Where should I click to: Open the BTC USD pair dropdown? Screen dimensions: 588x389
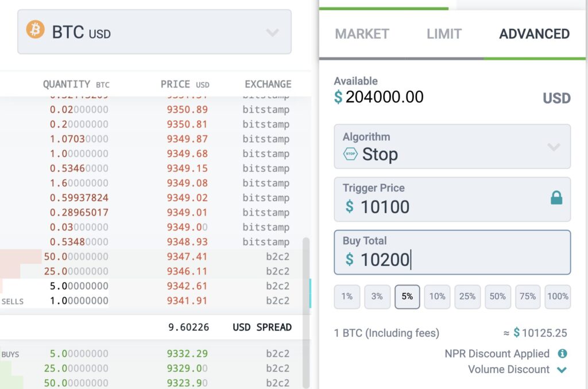154,32
